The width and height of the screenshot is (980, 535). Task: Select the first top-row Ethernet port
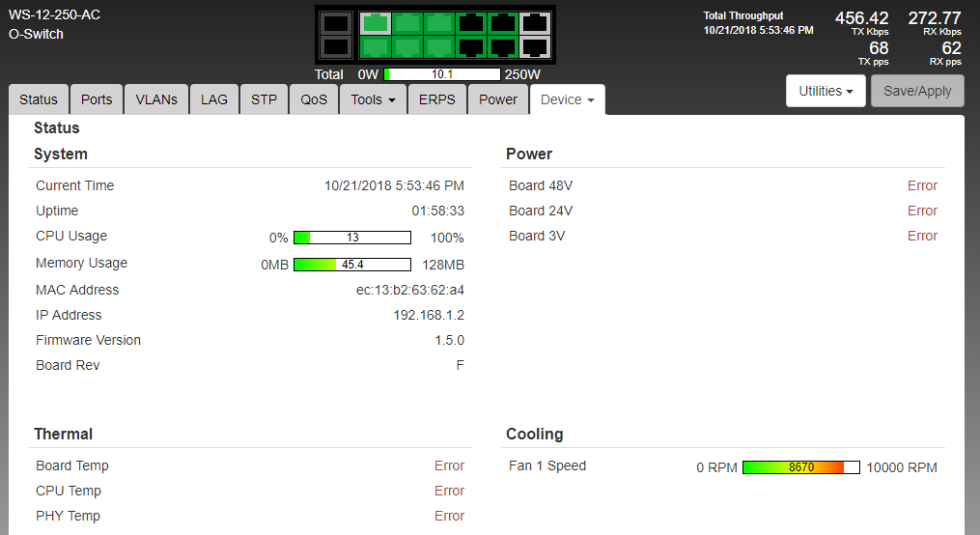[375, 23]
